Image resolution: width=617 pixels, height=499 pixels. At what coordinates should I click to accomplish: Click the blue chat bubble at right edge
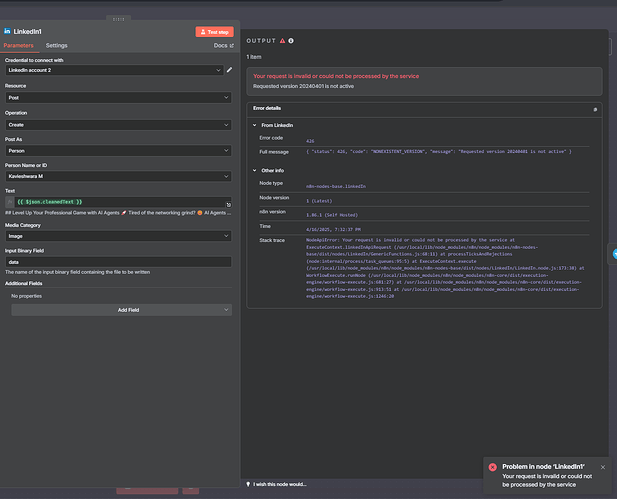pos(614,254)
